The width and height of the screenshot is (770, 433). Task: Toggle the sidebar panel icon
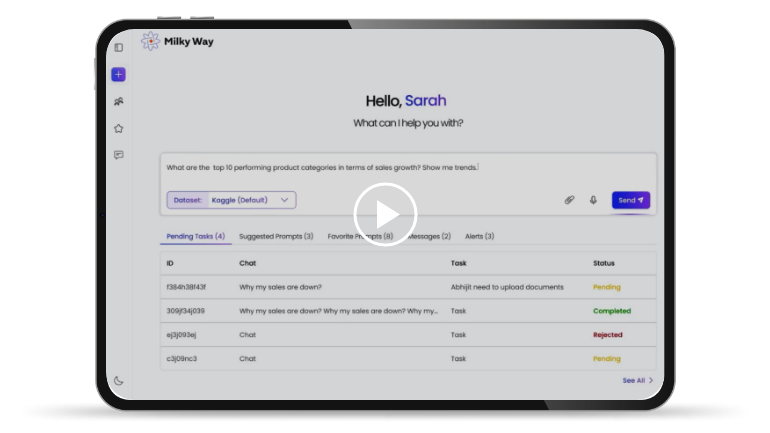118,47
